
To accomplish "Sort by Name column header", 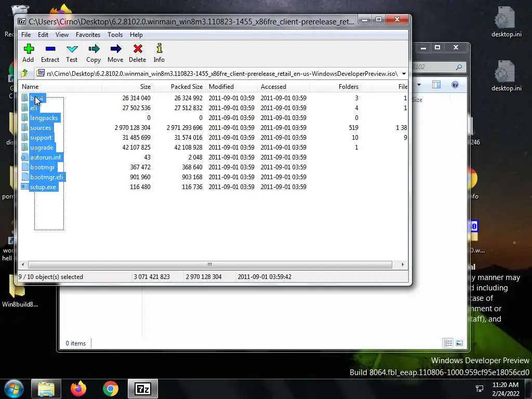I will point(61,87).
